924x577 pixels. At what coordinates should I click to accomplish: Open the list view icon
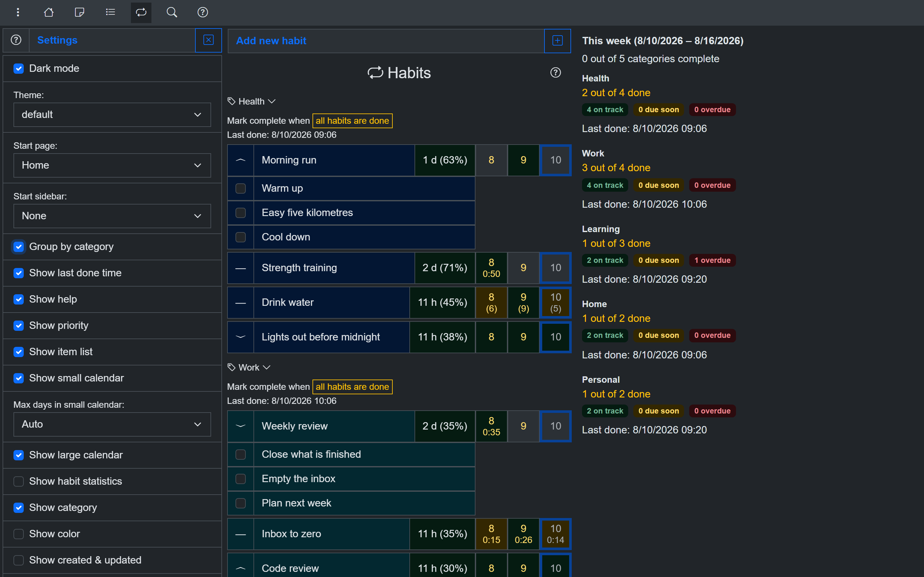point(110,12)
